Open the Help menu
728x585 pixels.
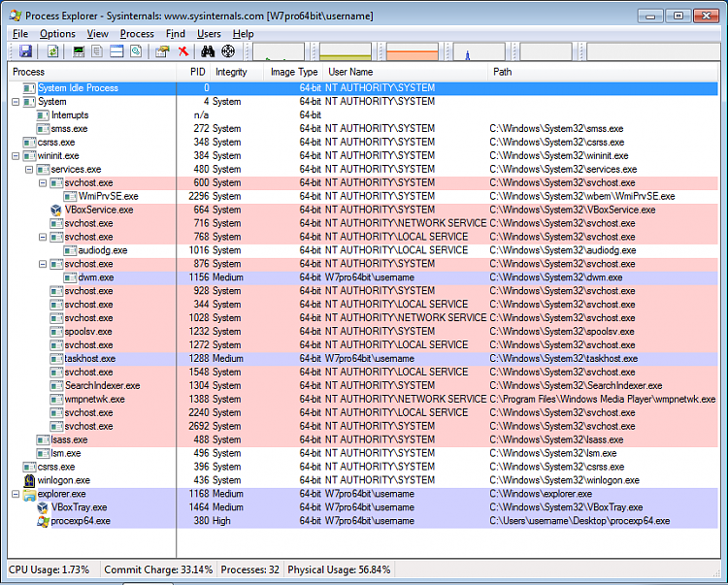click(243, 34)
